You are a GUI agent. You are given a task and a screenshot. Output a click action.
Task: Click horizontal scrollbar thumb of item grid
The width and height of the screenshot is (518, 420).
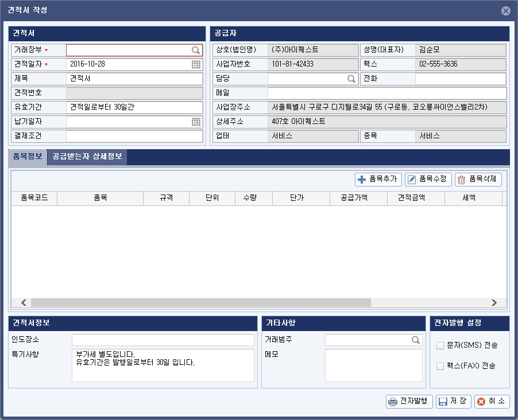tap(201, 302)
